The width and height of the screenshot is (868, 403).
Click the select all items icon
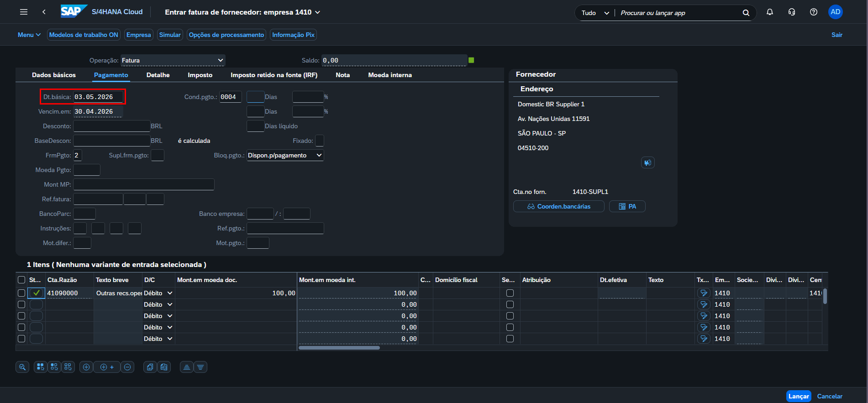tap(41, 367)
